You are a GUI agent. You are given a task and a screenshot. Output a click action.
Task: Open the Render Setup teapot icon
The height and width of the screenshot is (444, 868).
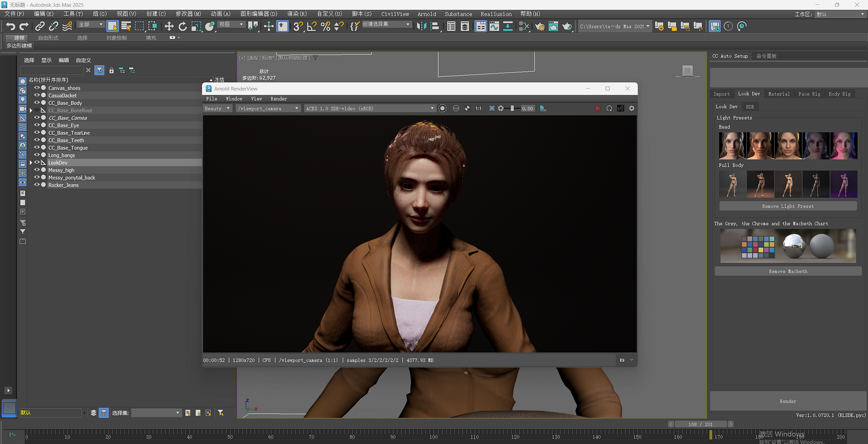tap(540, 26)
